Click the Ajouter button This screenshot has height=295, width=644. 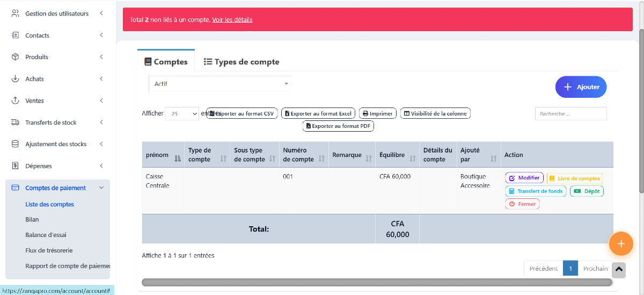click(x=581, y=87)
